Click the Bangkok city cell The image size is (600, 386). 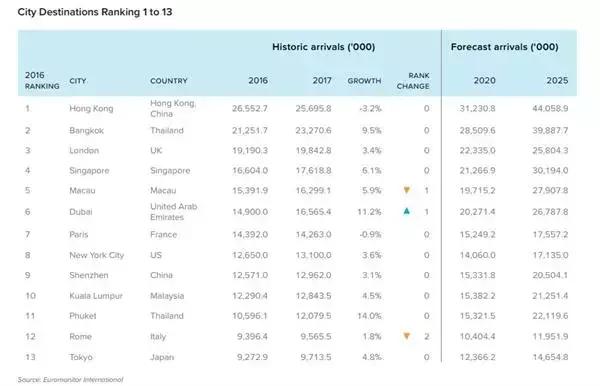86,131
